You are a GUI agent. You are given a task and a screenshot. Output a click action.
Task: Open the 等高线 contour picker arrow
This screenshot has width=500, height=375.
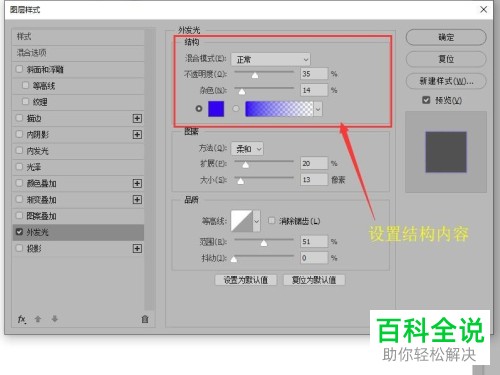256,221
